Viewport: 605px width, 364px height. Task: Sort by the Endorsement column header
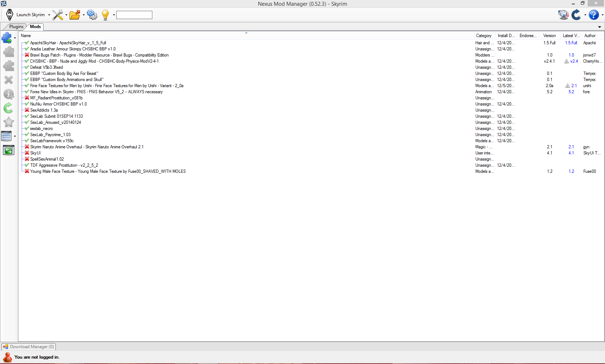coord(528,36)
